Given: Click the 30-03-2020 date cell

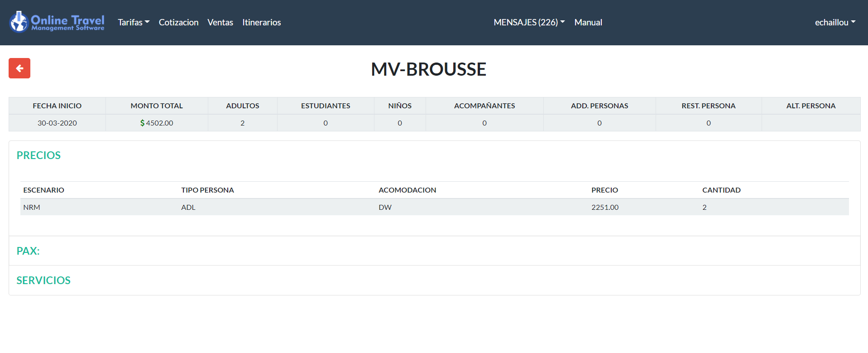Looking at the screenshot, I should click(x=57, y=123).
